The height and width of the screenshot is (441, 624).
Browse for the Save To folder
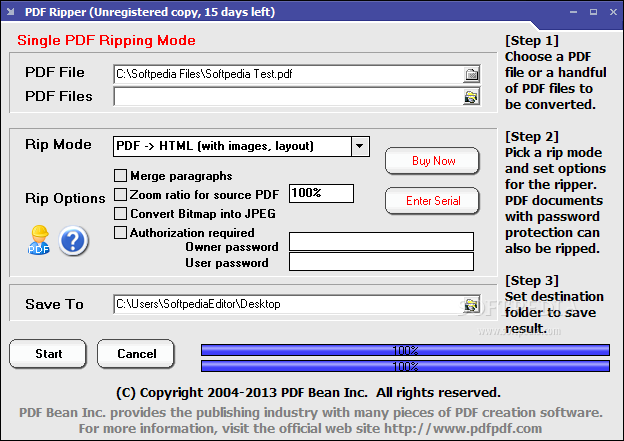(x=472, y=305)
